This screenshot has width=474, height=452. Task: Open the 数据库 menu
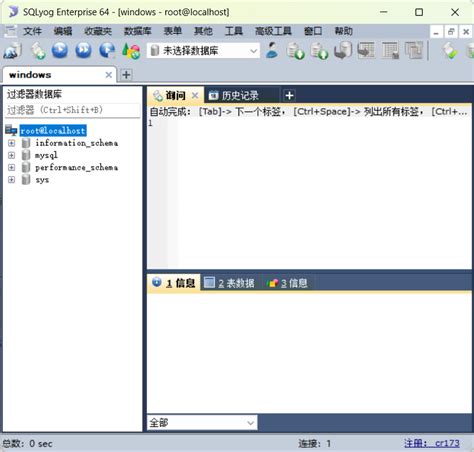[138, 31]
